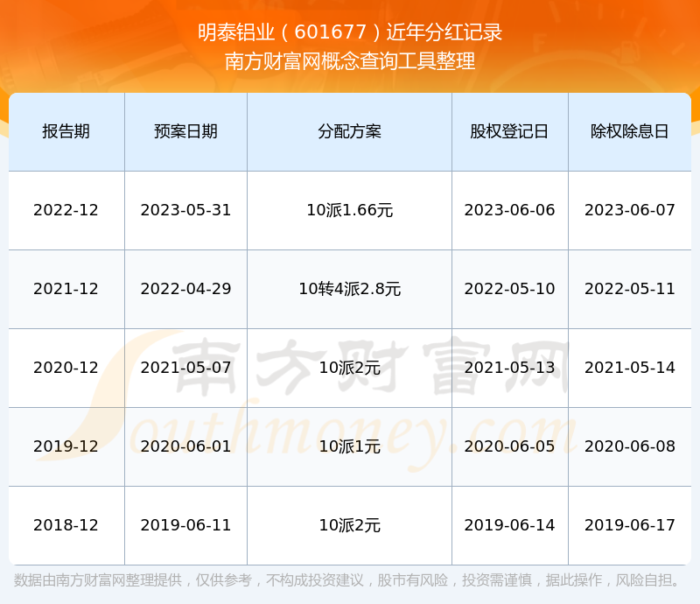Click plan cell 10派1元
Screen dimensions: 700x604
tap(349, 446)
